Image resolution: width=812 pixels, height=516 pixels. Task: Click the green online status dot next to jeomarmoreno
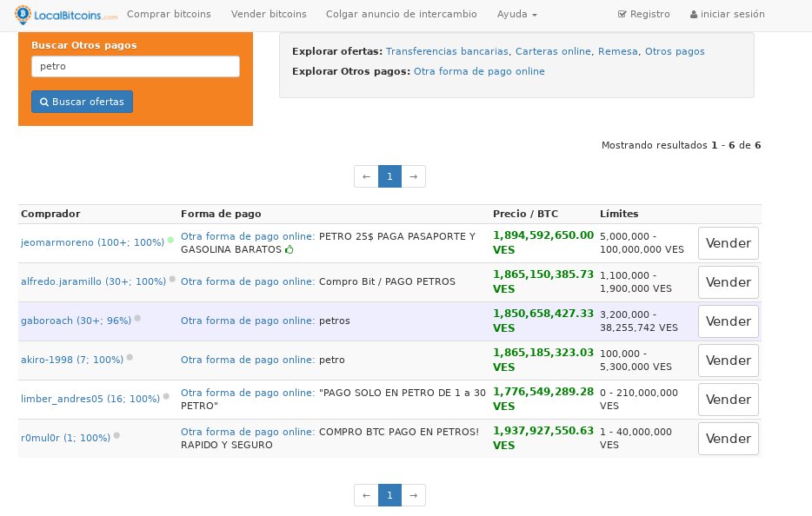pyautogui.click(x=170, y=240)
